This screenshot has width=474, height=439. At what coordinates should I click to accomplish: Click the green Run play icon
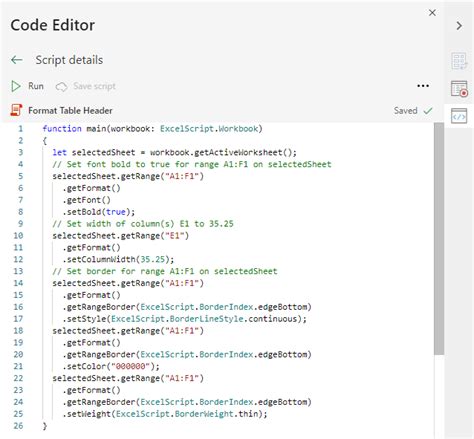coord(16,86)
